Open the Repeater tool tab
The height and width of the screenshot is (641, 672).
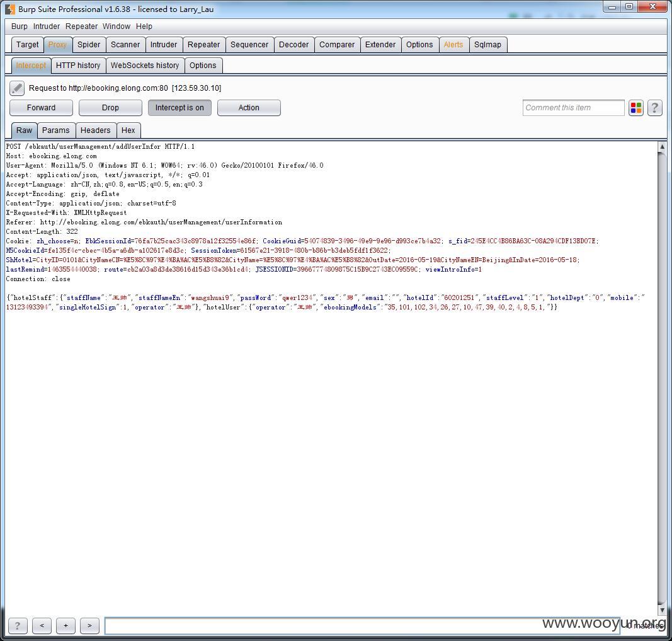point(203,45)
